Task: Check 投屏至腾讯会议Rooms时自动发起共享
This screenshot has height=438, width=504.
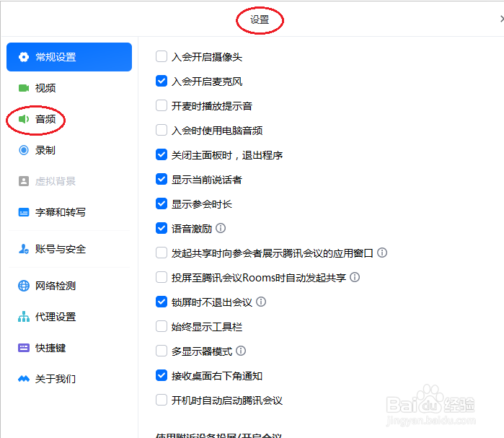Action: [162, 277]
